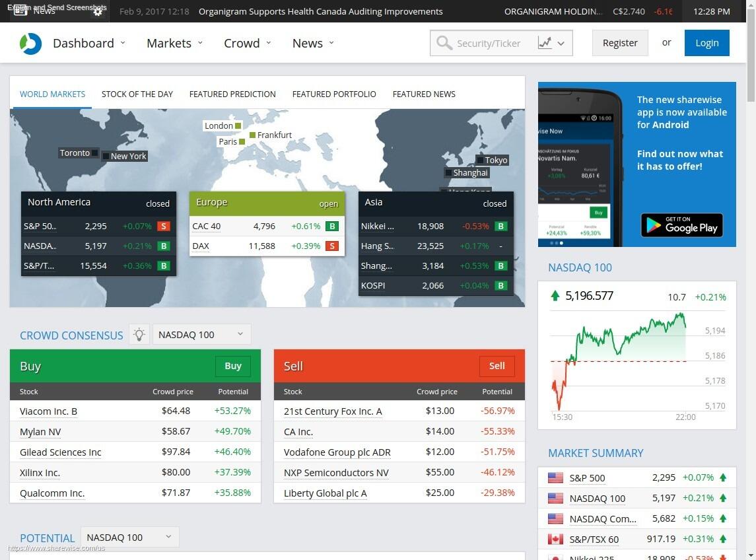The height and width of the screenshot is (560, 756).
Task: Click the Register button
Action: 620,43
